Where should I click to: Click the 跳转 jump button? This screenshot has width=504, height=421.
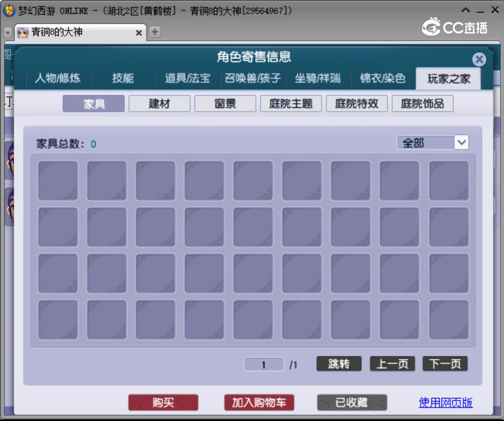pos(339,364)
